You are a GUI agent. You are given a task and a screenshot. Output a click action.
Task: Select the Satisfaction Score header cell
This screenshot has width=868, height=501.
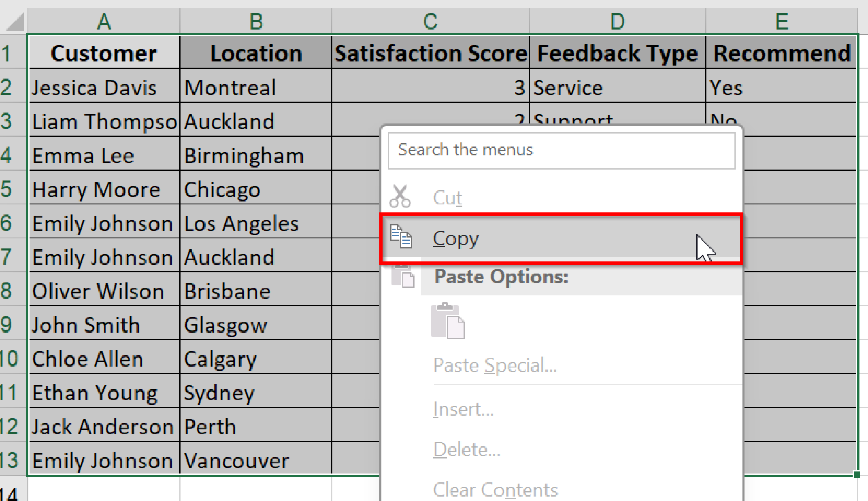click(430, 53)
